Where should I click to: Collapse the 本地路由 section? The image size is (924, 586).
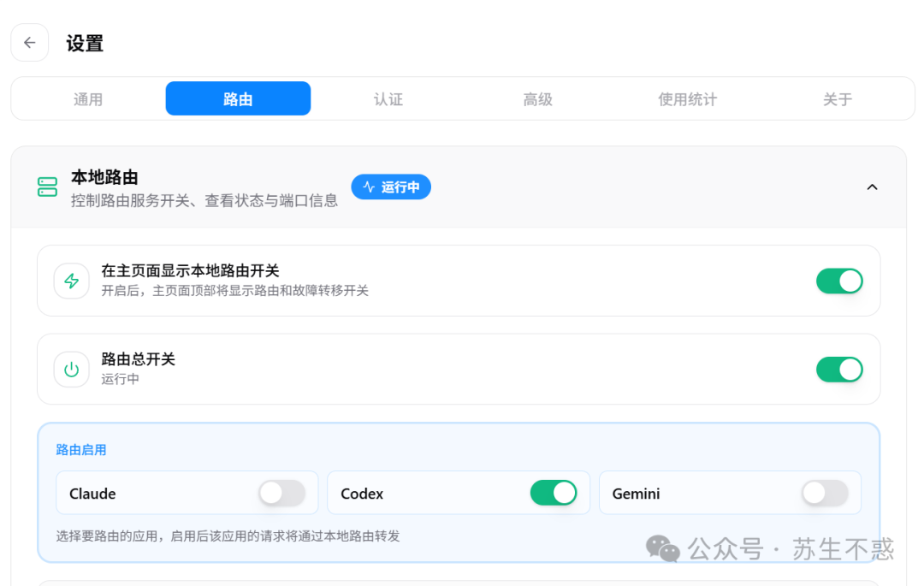(x=872, y=186)
